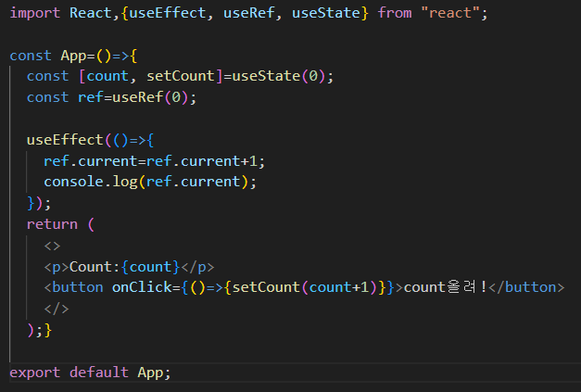Click 'App' in 'export default App;'
Viewport: 581px width, 392px height.
point(150,372)
